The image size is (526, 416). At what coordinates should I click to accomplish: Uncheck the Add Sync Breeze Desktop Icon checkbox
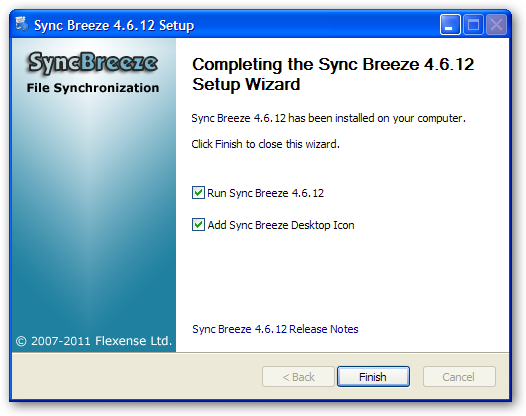[198, 225]
